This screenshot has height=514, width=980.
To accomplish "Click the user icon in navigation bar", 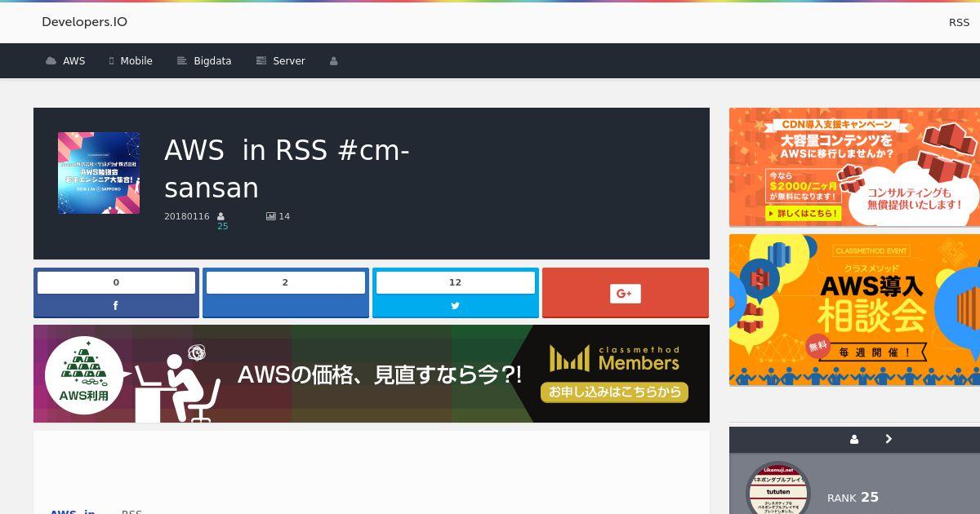I will click(333, 61).
